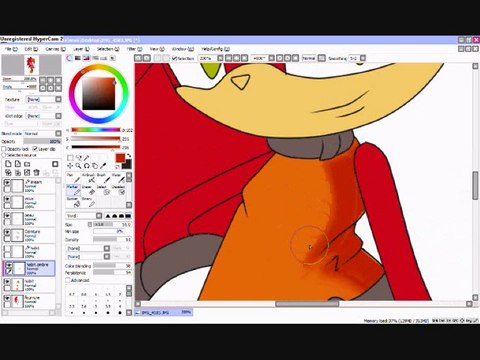
Task: Activate the magnifier zoom tool
Action: coord(78,166)
